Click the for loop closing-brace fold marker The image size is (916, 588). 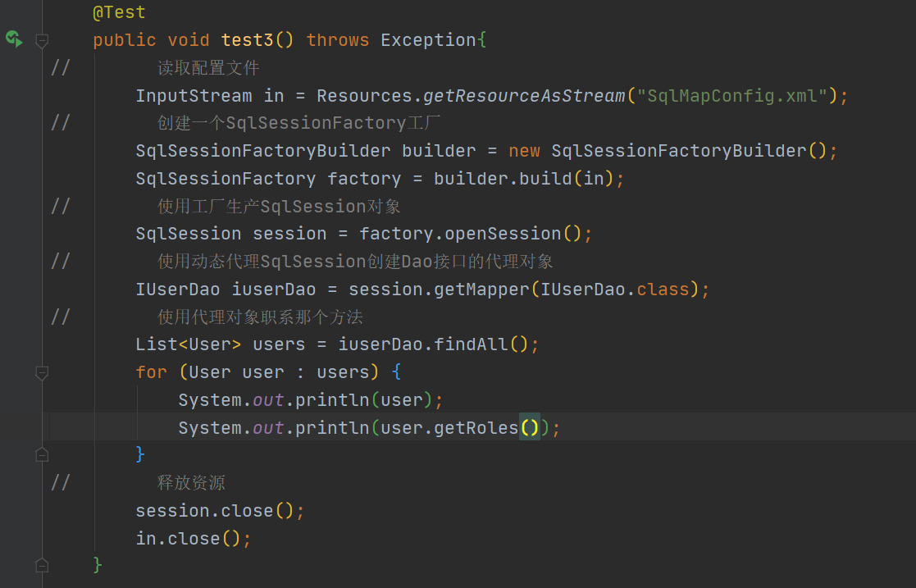[42, 454]
